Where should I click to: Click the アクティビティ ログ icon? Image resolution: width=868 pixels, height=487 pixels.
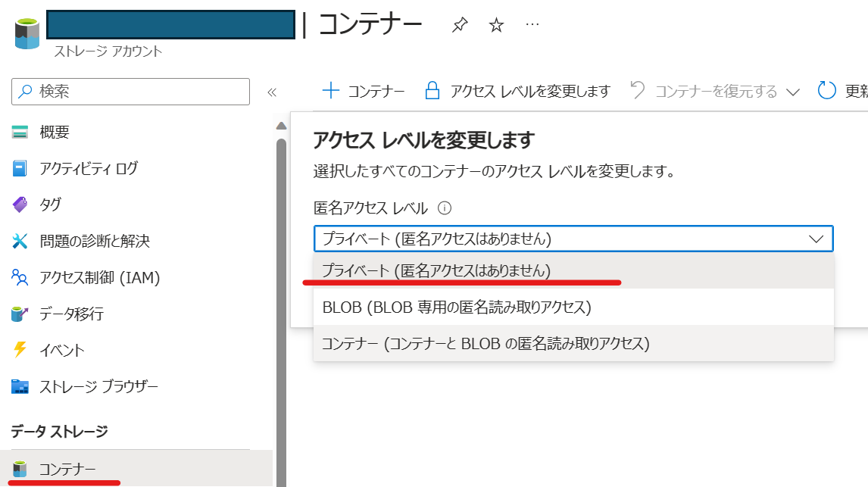point(20,168)
